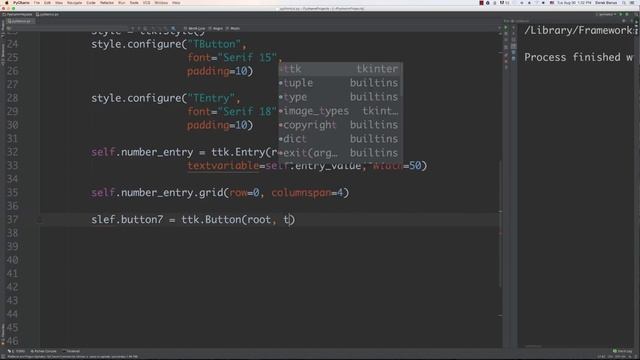Click the find bar magnifier filter icon
Image resolution: width=640 pixels, height=360 pixels.
tap(173, 29)
